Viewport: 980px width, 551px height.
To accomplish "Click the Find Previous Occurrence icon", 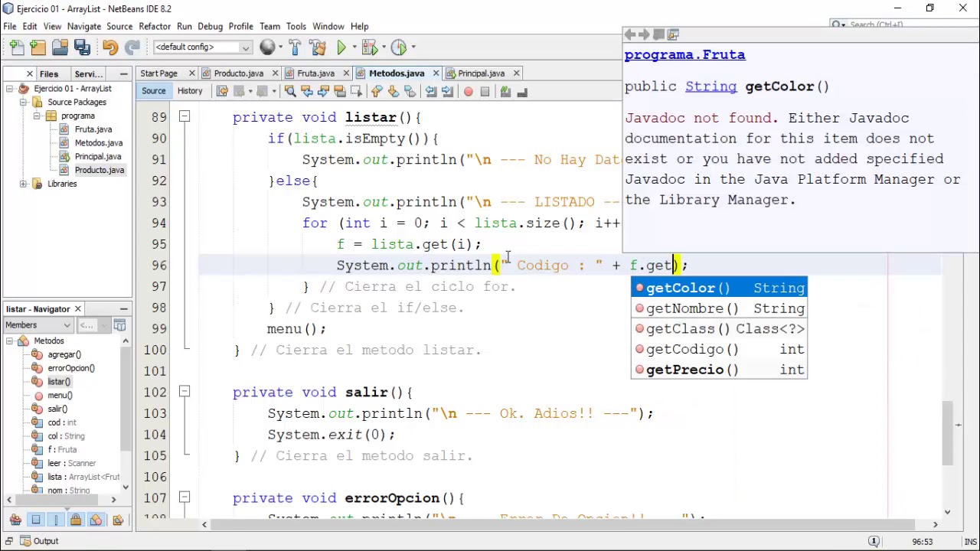I will [307, 92].
